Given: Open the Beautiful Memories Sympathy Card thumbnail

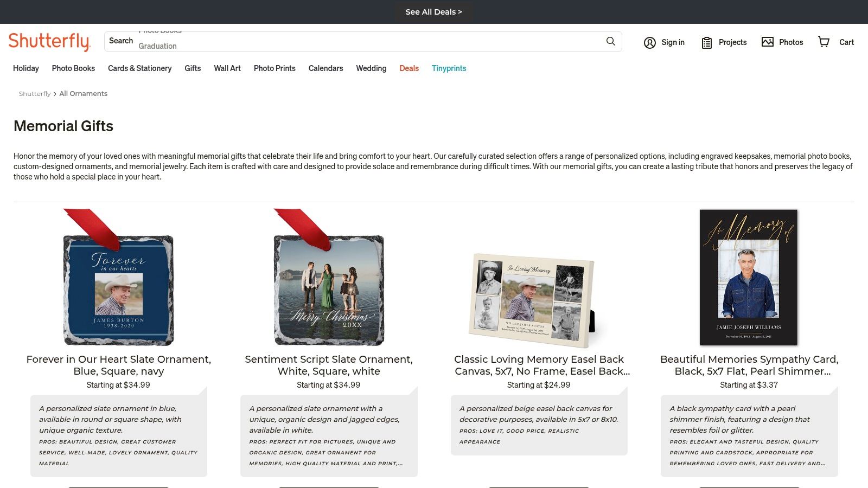Looking at the screenshot, I should point(749,278).
